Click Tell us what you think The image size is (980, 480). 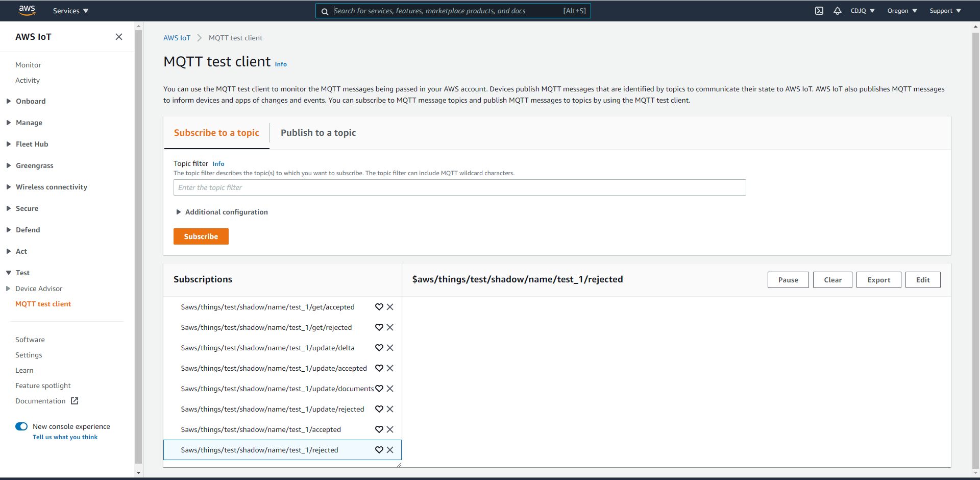pos(65,437)
